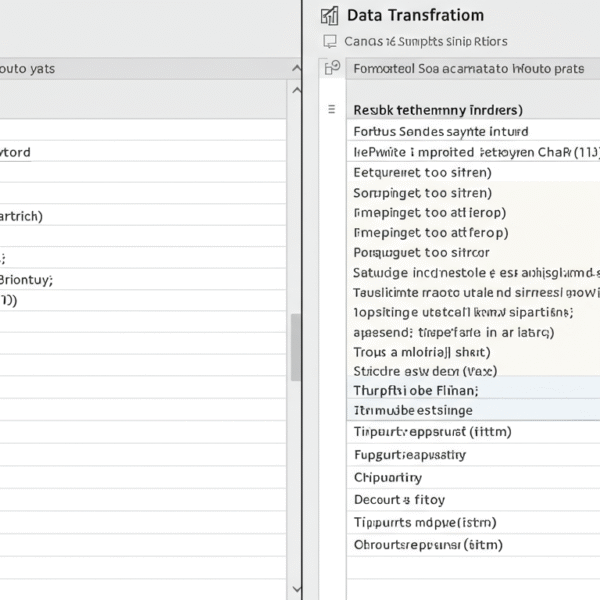
Task: Click the 'Formoxteol Soa acamatato' column header
Action: pyautogui.click(x=470, y=69)
